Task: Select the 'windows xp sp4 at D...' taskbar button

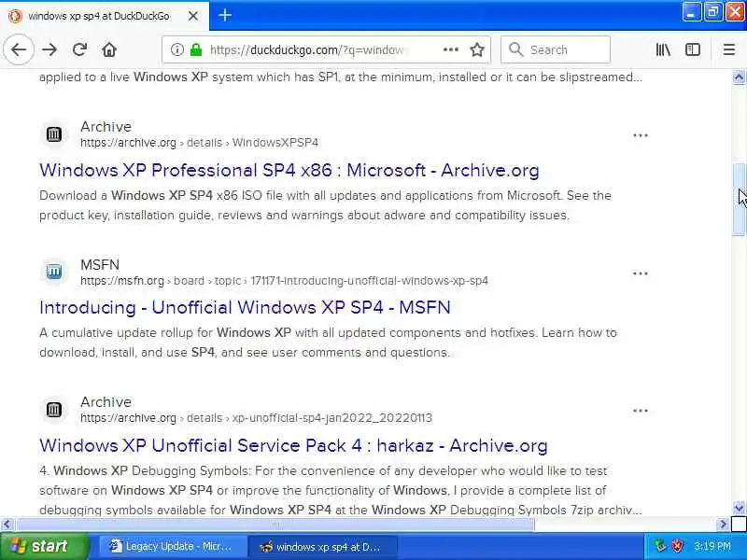Action: [323, 546]
